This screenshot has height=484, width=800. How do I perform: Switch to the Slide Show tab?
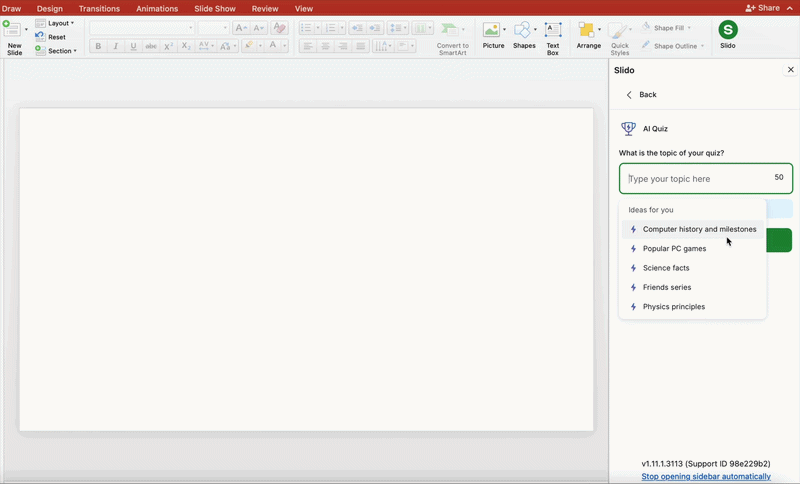[x=215, y=8]
